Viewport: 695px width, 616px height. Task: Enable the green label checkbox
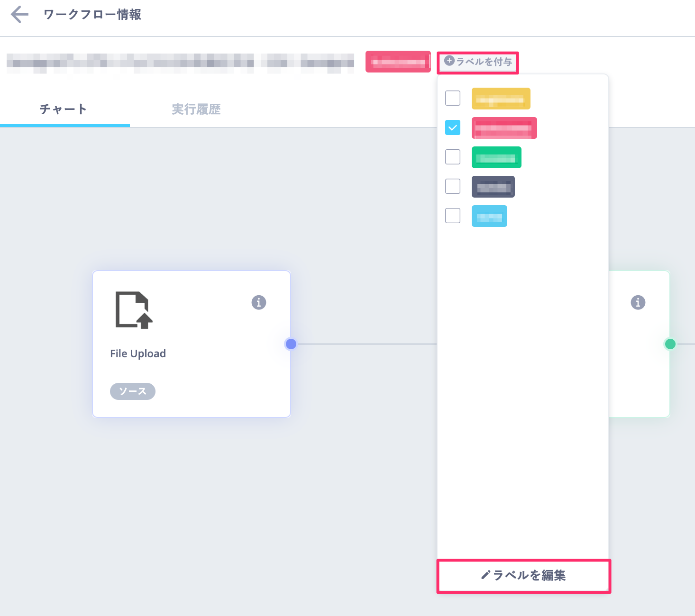pos(453,157)
